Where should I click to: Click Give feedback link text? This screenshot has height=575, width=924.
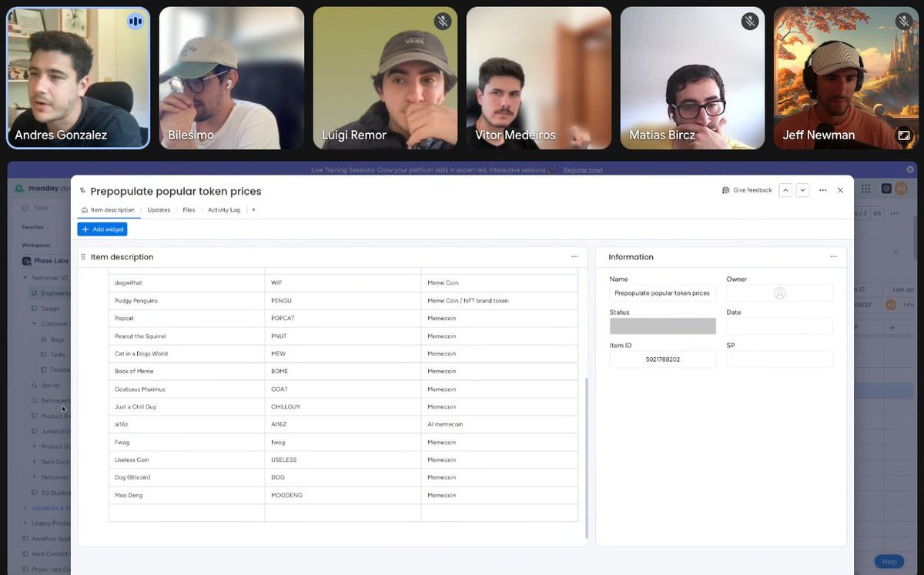pyautogui.click(x=752, y=190)
